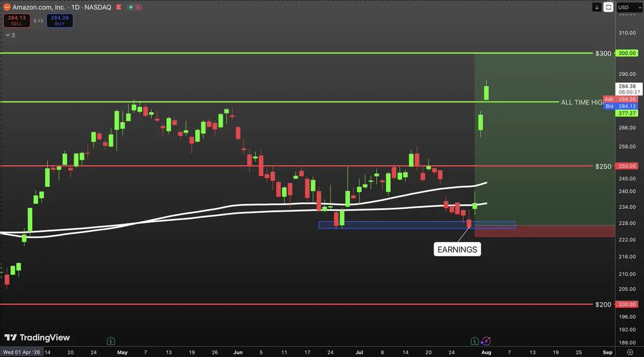Select the $250 horizontal line label
The height and width of the screenshot is (357, 644).
[603, 166]
